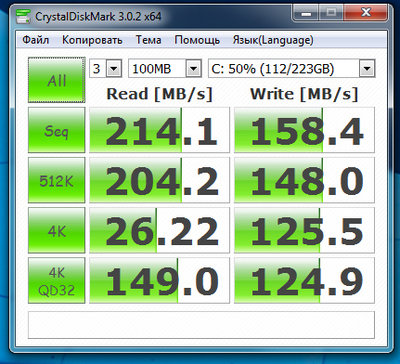
Task: Open the Помощь menu
Action: [x=197, y=40]
